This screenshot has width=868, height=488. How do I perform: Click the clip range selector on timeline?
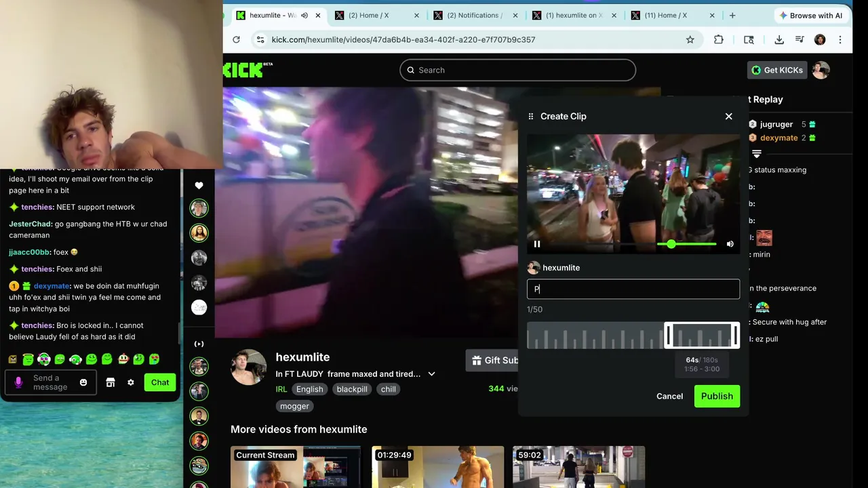point(702,335)
